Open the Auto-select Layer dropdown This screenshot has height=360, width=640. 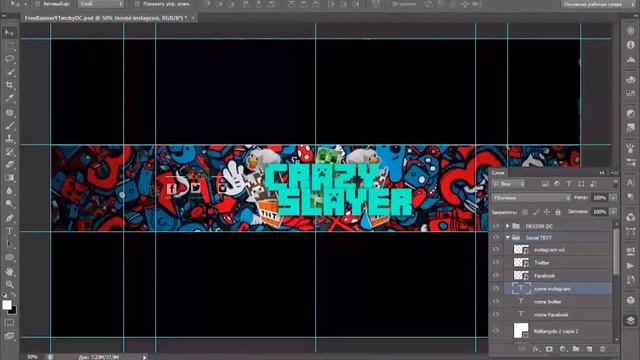point(101,4)
